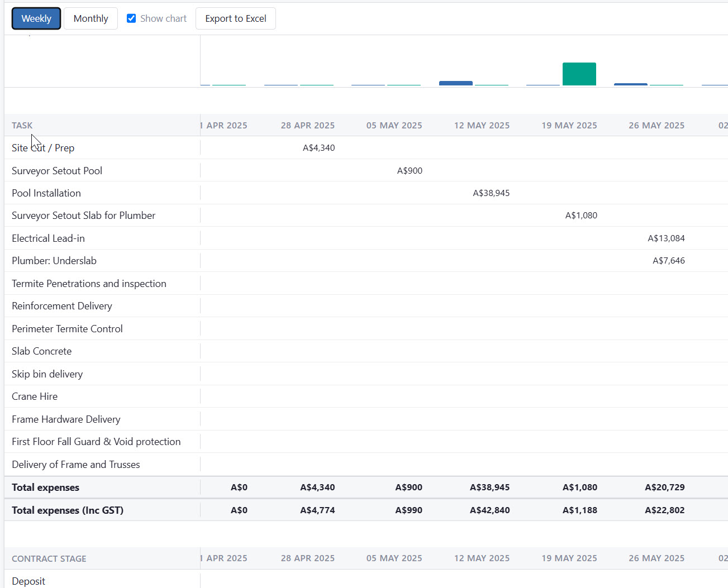
Task: Click the A$990 total inc GST value
Action: [x=408, y=510]
